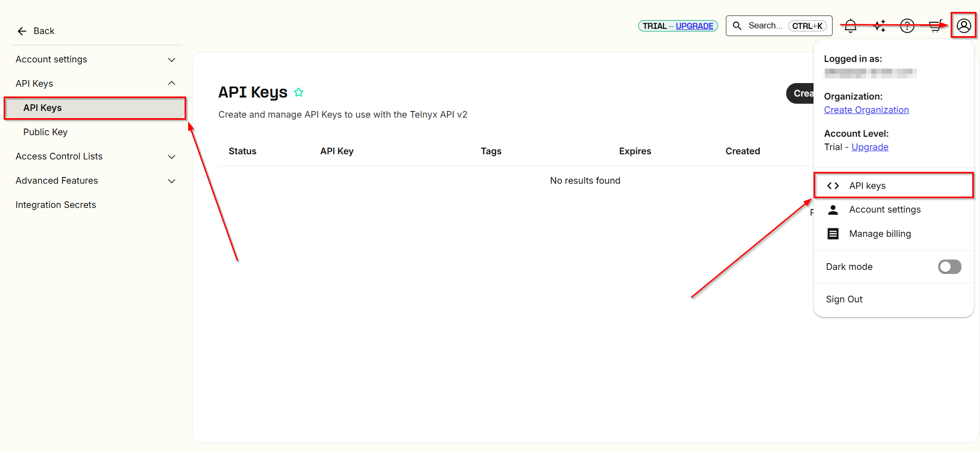Click UPGRADE link in trial badge

(x=694, y=26)
